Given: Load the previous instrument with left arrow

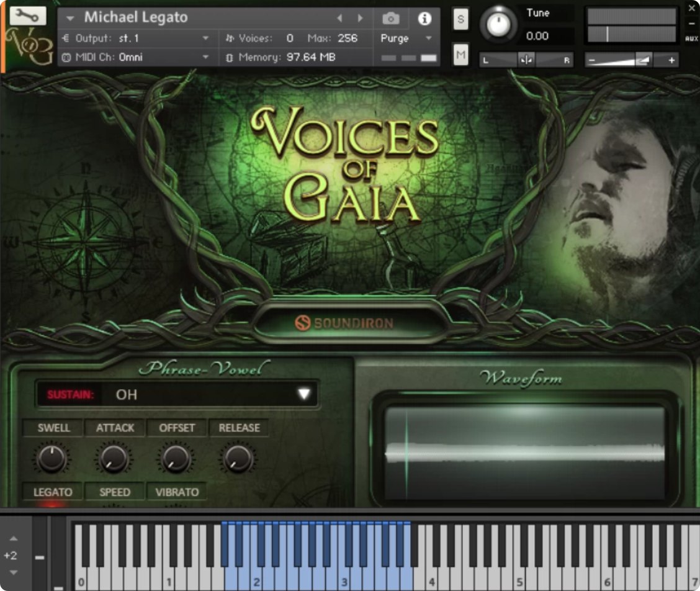Looking at the screenshot, I should (x=339, y=18).
